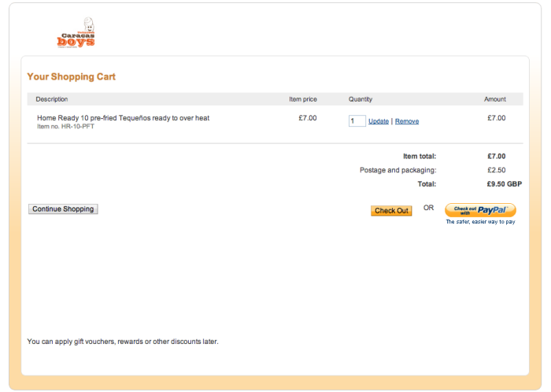Click the gift vouchers notice text
551x392 pixels.
(123, 342)
